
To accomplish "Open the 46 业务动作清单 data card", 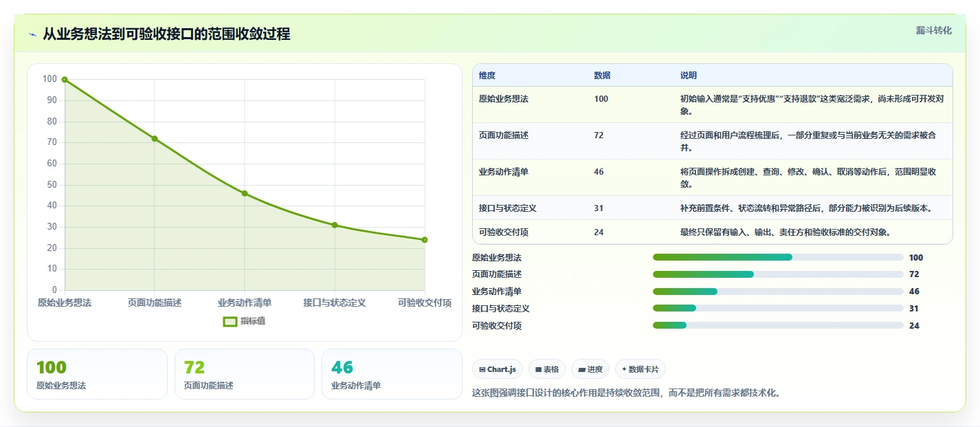I will point(392,374).
